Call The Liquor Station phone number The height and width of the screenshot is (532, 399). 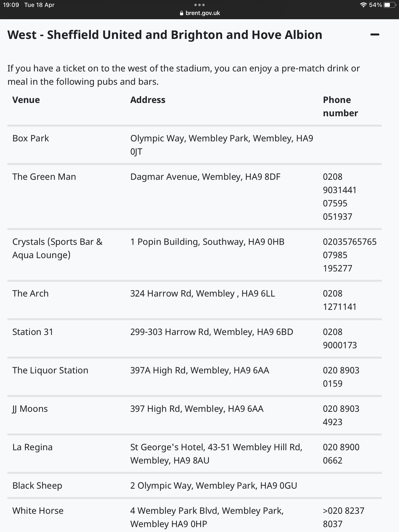[x=341, y=377]
